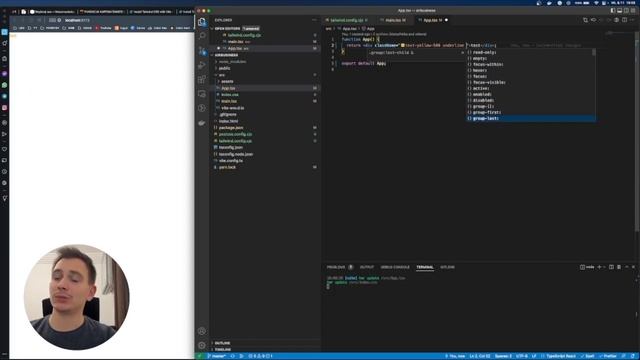
Task: Open index.css in the file tree
Action: click(x=230, y=95)
